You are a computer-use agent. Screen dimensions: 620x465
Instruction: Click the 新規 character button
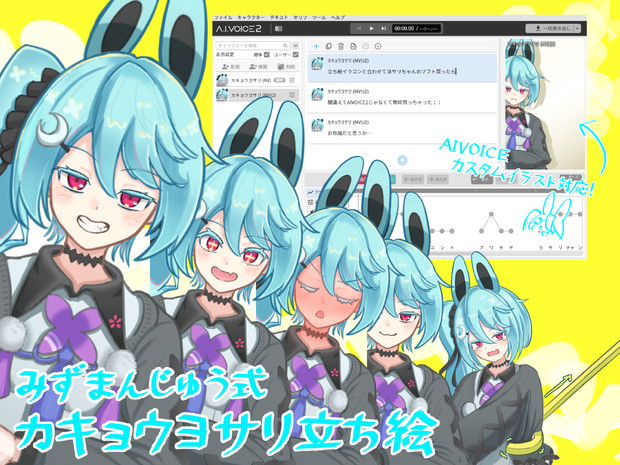[x=229, y=67]
